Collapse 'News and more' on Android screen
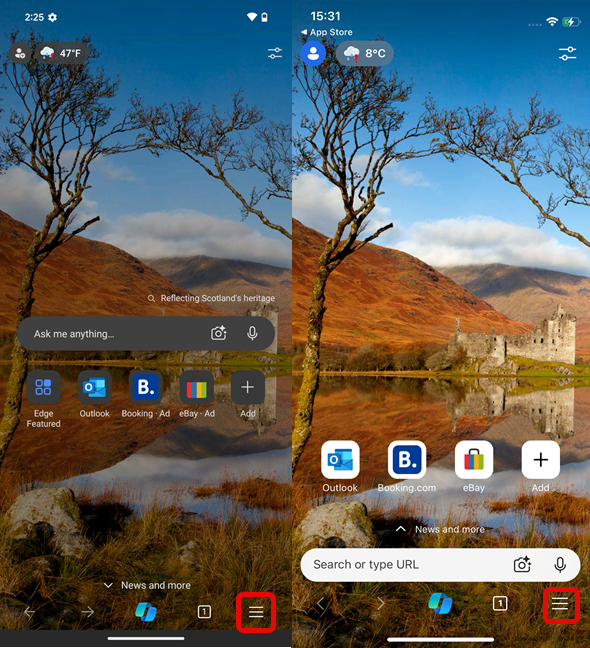590x648 pixels. [147, 585]
